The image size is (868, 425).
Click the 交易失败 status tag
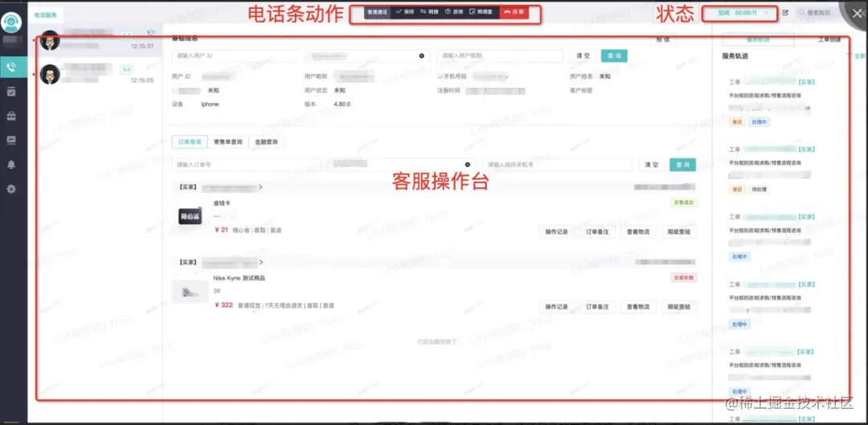[x=683, y=278]
